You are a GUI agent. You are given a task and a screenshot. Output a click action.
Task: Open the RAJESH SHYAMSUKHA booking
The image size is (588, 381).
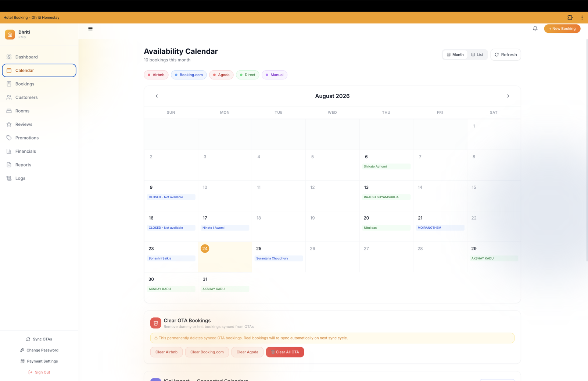(x=386, y=197)
